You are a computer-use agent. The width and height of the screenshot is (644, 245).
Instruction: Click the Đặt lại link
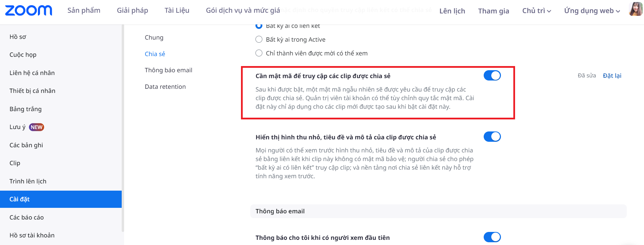612,76
